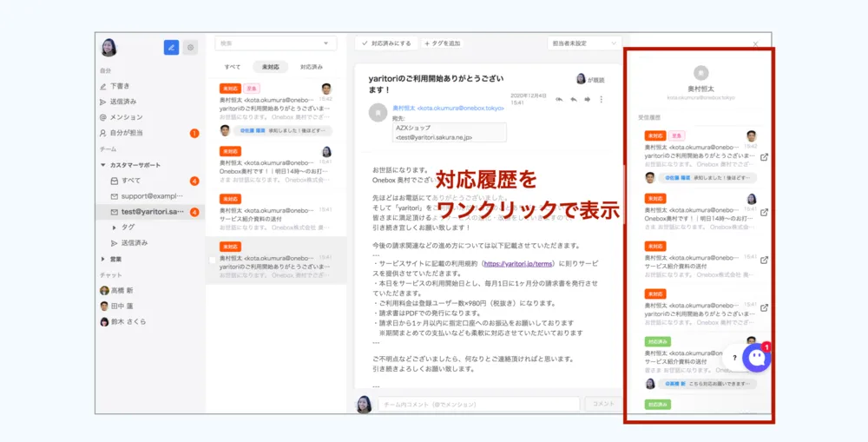The image size is (868, 442).
Task: Open list message 'サービス紹介資料の送付'
Action: pos(276,211)
